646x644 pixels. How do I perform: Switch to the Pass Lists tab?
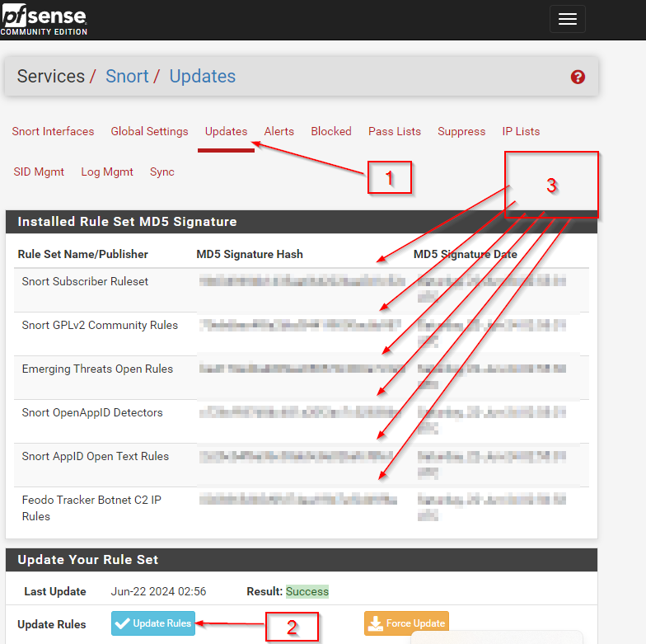394,131
